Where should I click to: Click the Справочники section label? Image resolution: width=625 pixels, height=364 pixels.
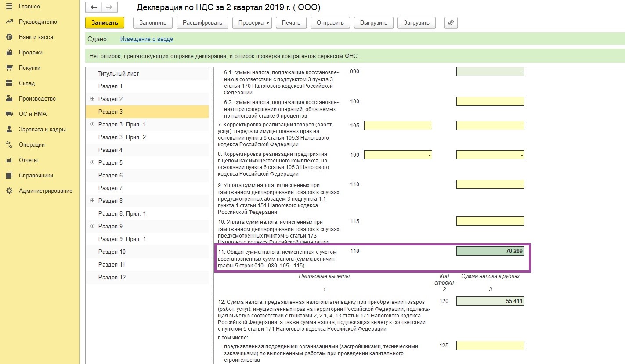tap(36, 175)
